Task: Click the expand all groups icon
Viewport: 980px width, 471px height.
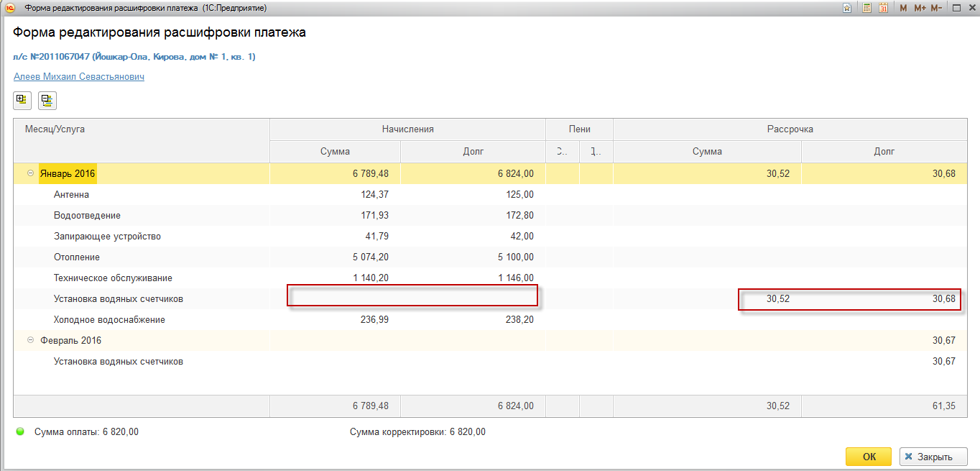Action: (x=22, y=101)
